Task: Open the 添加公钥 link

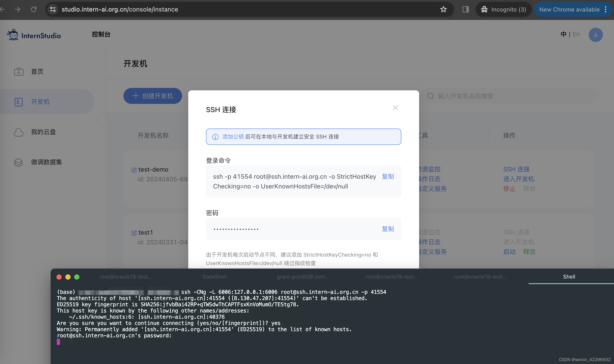Action: click(233, 137)
